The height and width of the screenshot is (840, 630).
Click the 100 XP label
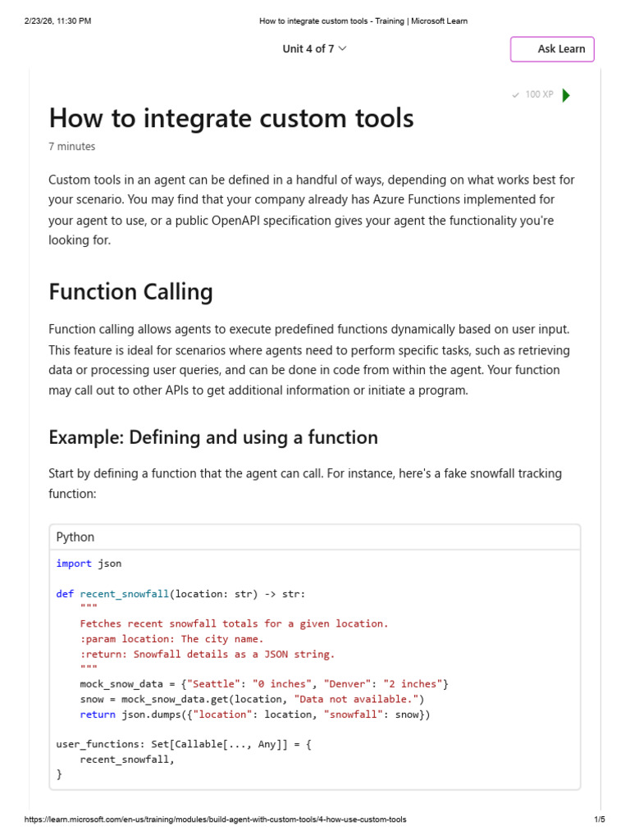coord(539,94)
